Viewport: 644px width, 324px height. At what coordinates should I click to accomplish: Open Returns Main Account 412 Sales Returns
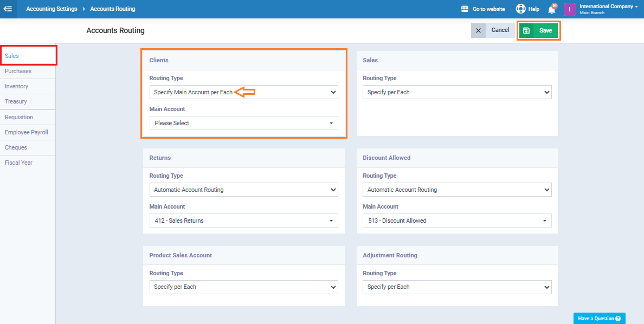pos(243,221)
